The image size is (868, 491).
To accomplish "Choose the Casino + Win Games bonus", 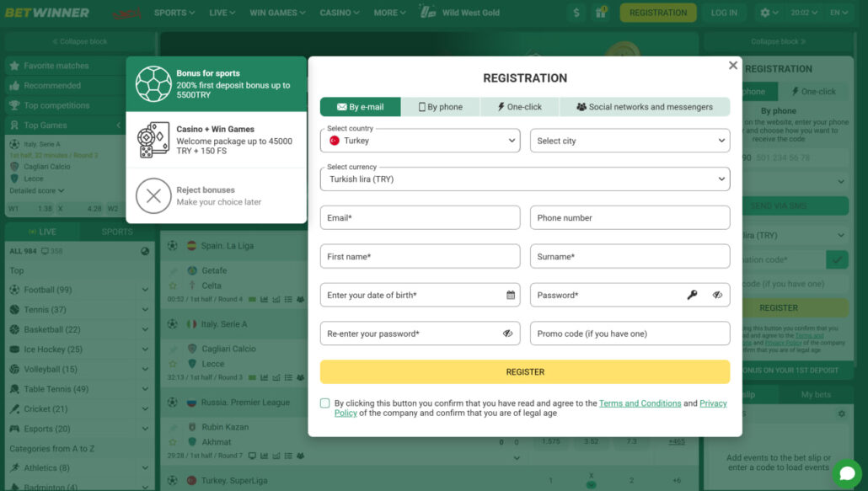I will point(217,140).
